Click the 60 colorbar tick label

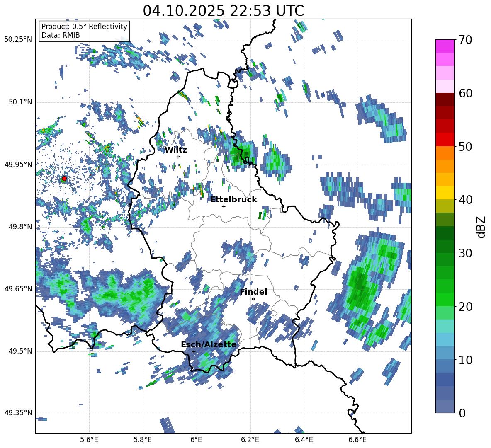pyautogui.click(x=465, y=93)
